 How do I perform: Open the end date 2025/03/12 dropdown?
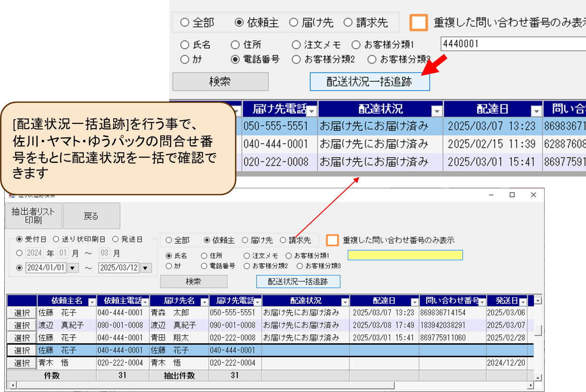[x=146, y=268]
